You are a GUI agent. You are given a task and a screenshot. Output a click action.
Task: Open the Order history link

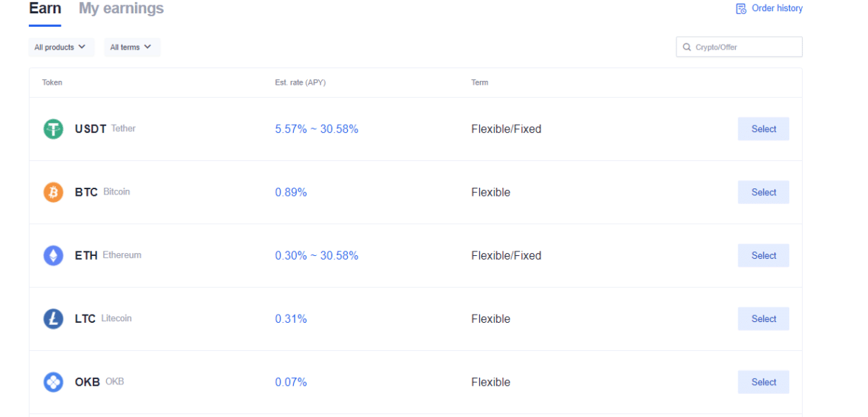click(x=777, y=8)
